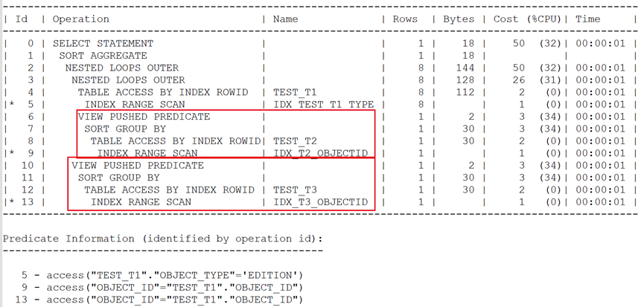Click the SORT AGGREGATE operation text
Screen dimensions: 644x307
click(103, 56)
